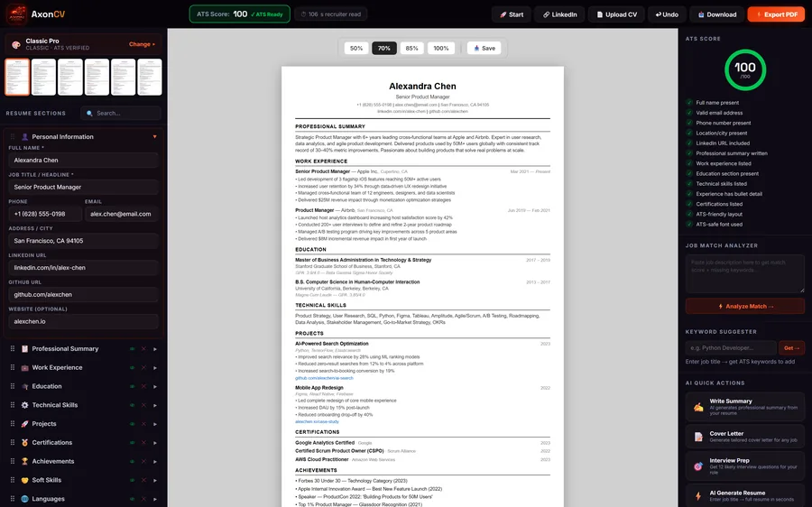Expand the Work Experience section arrow
812x507 pixels.
tap(155, 368)
